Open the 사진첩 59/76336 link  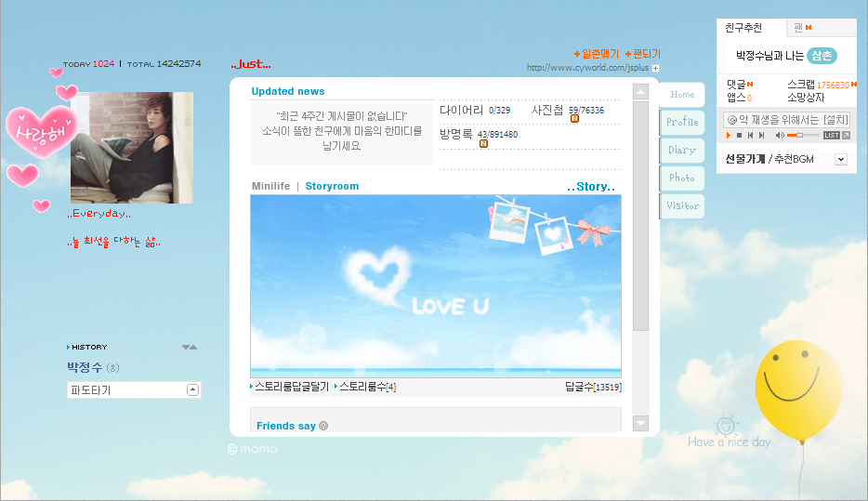(x=568, y=111)
